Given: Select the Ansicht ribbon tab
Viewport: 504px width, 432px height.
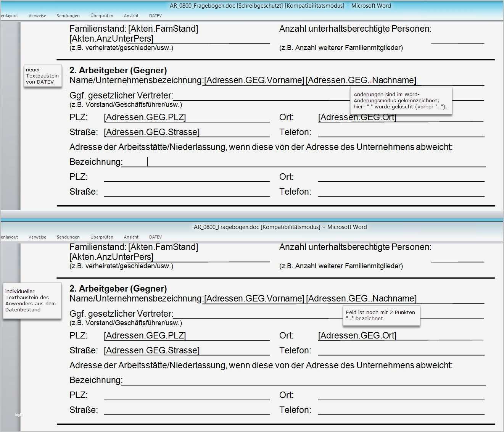Looking at the screenshot, I should click(131, 16).
